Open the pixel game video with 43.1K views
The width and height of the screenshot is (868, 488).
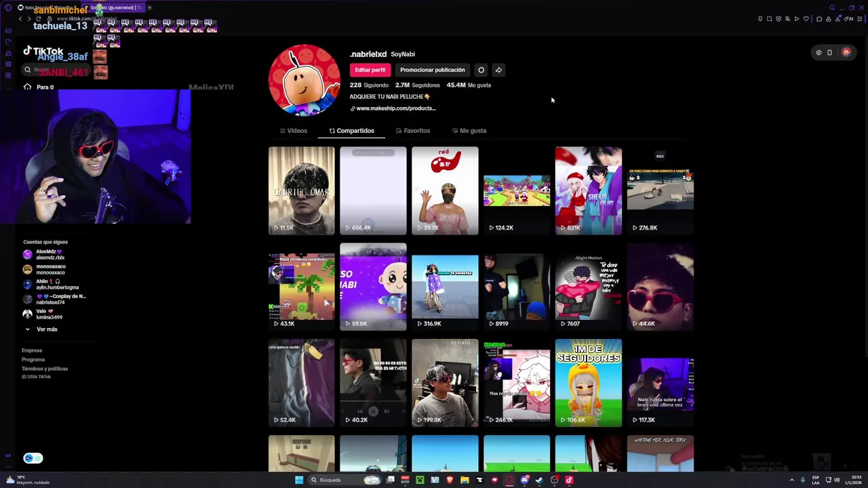(301, 287)
